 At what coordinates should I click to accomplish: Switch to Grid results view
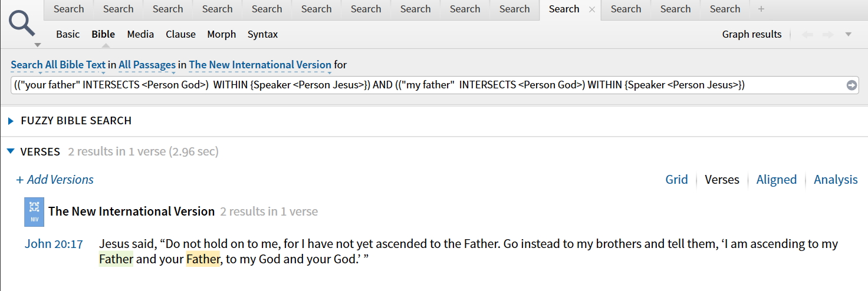coord(676,180)
